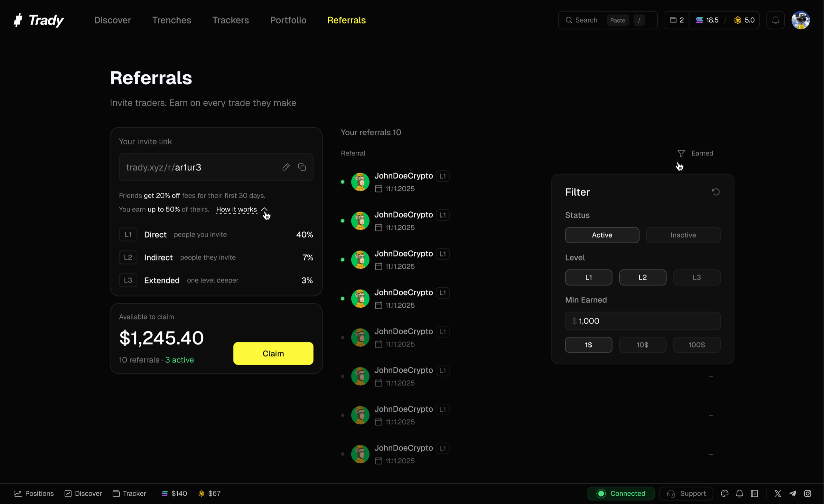Click the L1 Direct 40% row
Viewport: 824px width, 504px height.
coord(216,234)
